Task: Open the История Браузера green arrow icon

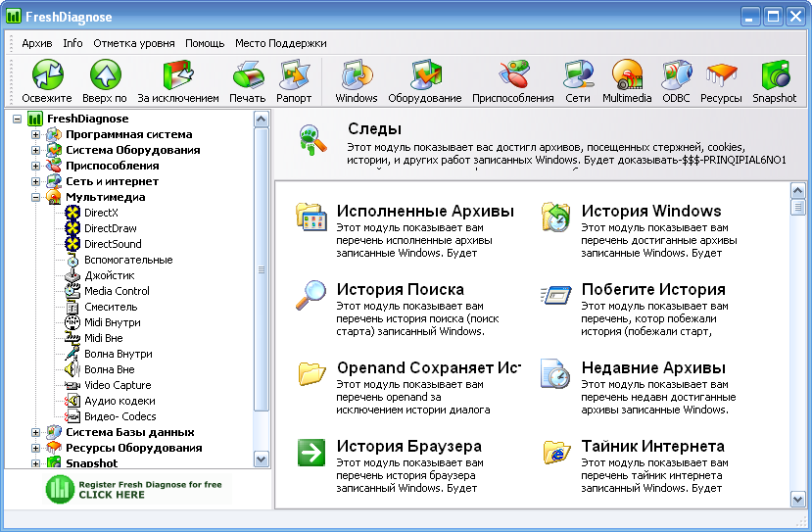Action: 311,453
